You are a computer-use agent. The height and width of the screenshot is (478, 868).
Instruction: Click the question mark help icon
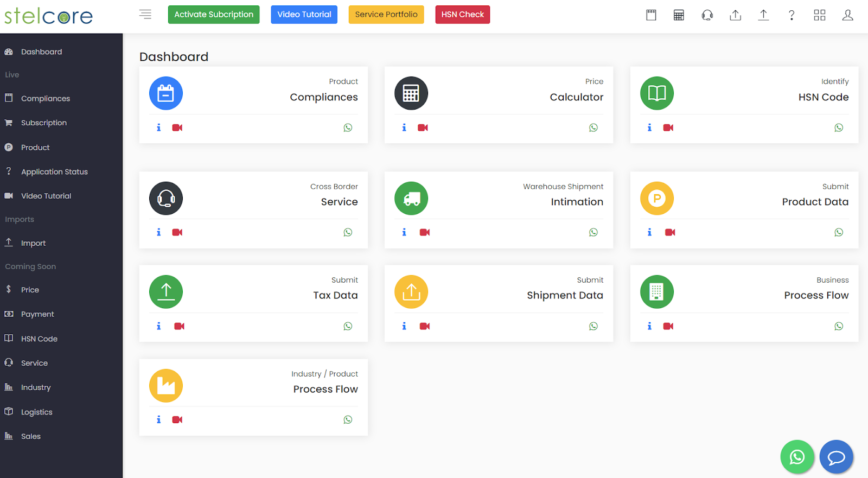(x=792, y=15)
